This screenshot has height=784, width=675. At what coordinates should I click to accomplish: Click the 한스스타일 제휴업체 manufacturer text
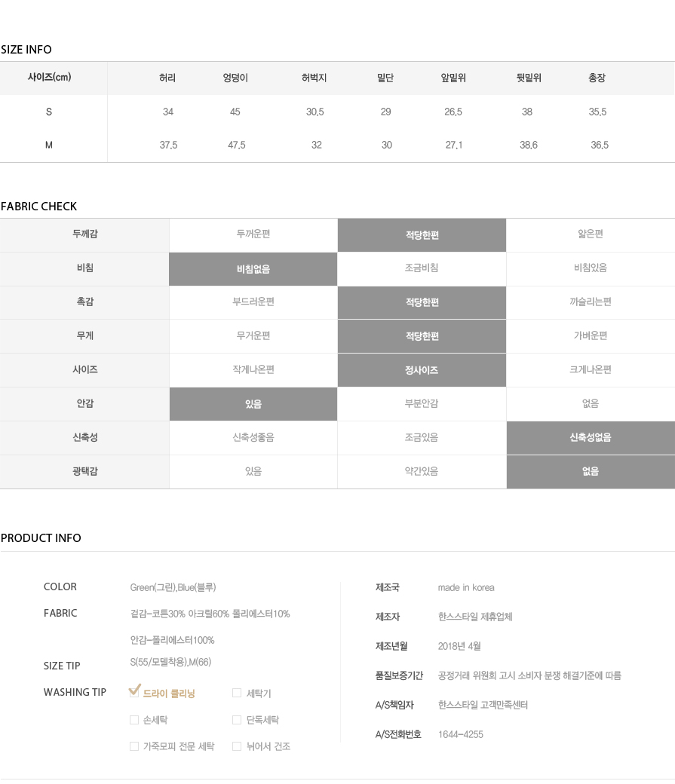click(475, 617)
